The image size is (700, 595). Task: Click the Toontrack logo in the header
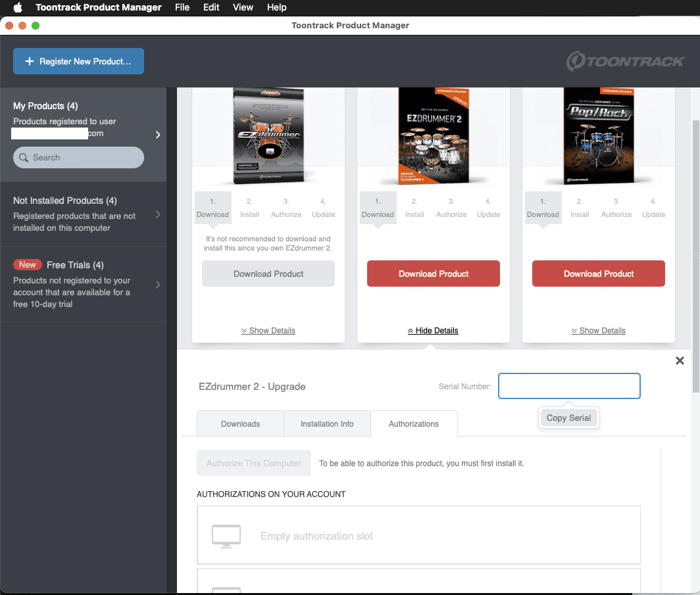tap(625, 61)
